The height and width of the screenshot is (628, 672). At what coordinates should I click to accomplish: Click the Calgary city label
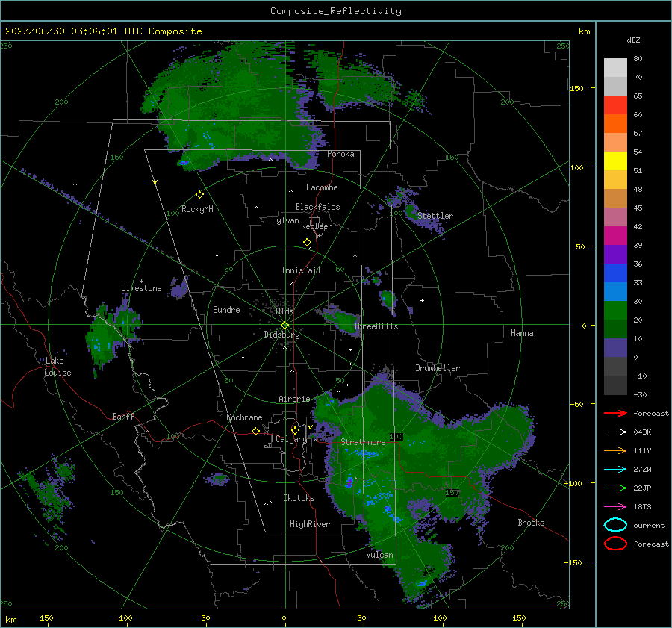(291, 439)
